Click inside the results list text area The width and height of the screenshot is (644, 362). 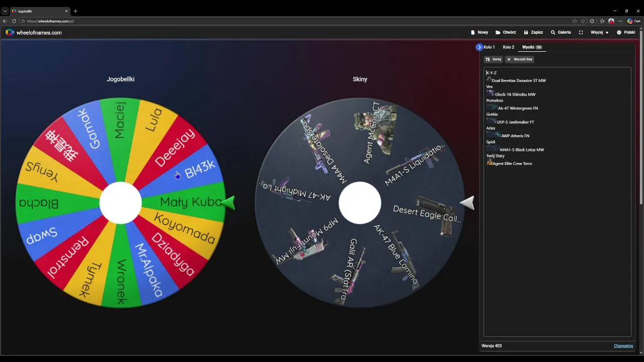coord(557,202)
